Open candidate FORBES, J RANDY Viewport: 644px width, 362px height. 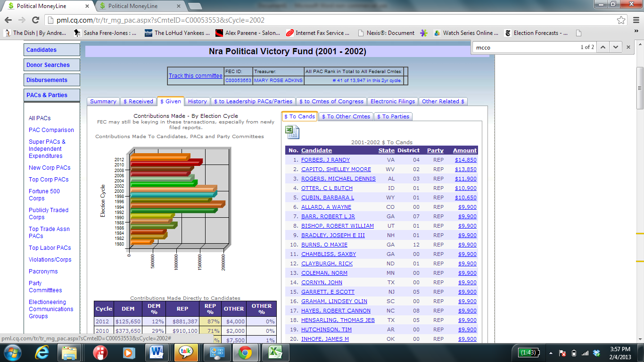point(326,160)
